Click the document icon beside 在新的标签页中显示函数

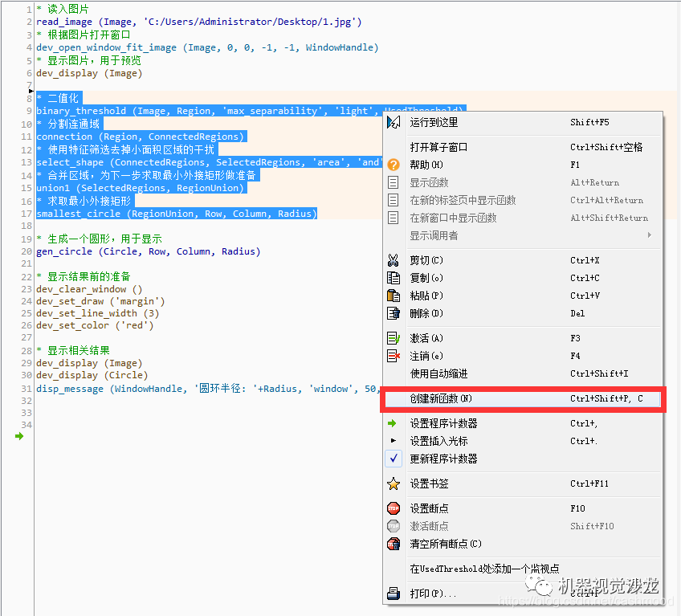pos(393,200)
